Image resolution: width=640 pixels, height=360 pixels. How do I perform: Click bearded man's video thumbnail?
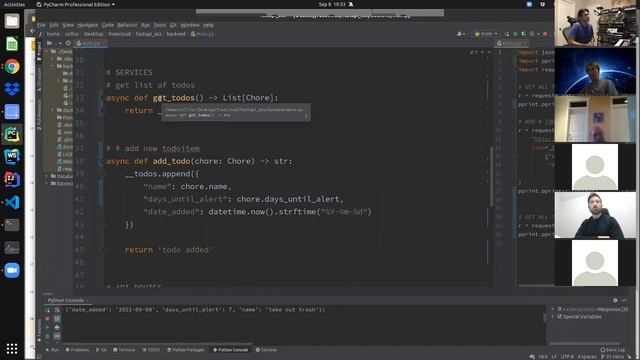tap(595, 215)
